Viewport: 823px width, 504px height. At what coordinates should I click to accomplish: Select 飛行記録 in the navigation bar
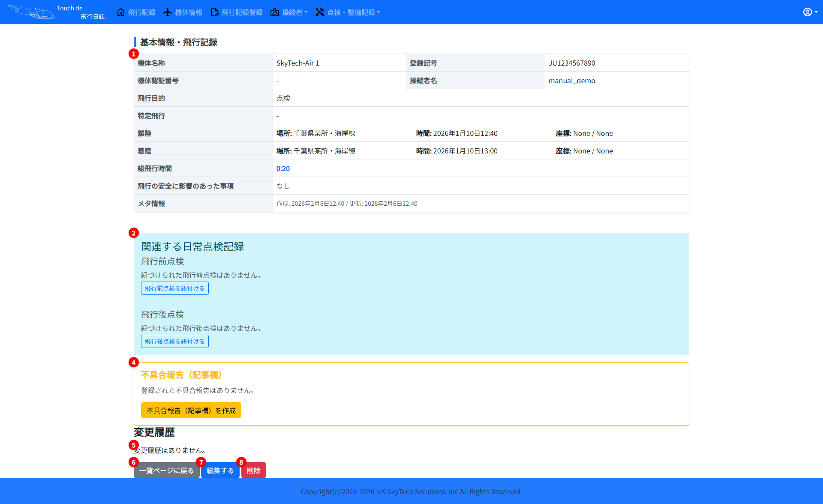click(141, 12)
